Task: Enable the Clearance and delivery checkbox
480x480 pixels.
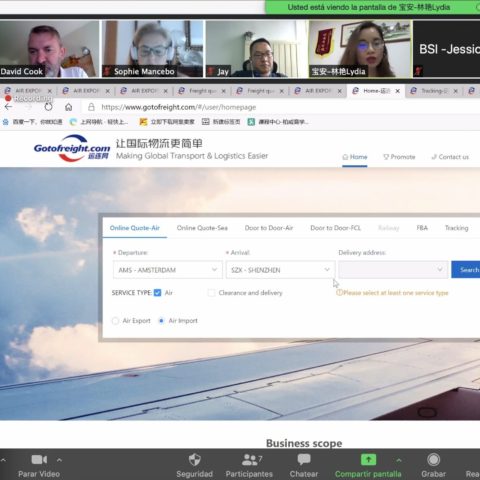Action: pyautogui.click(x=211, y=293)
